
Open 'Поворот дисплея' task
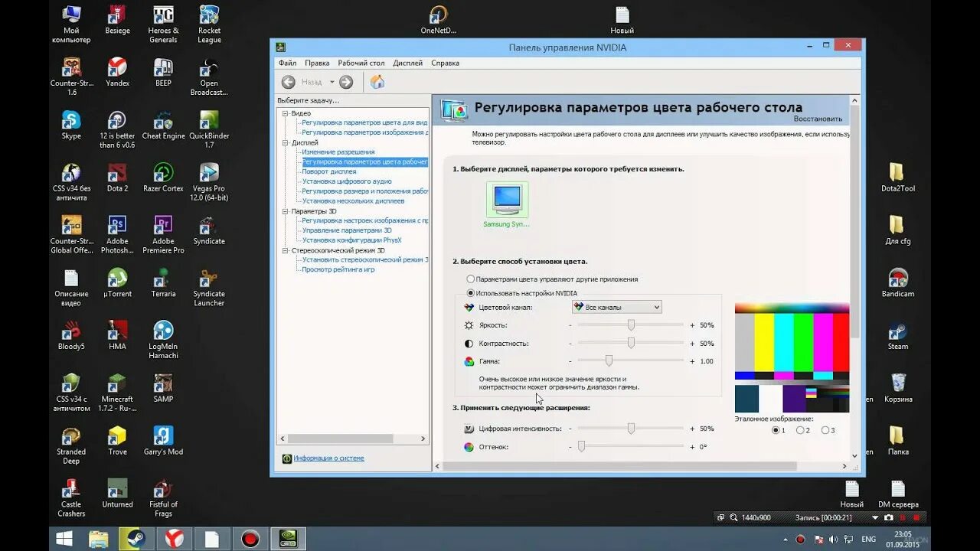click(329, 171)
